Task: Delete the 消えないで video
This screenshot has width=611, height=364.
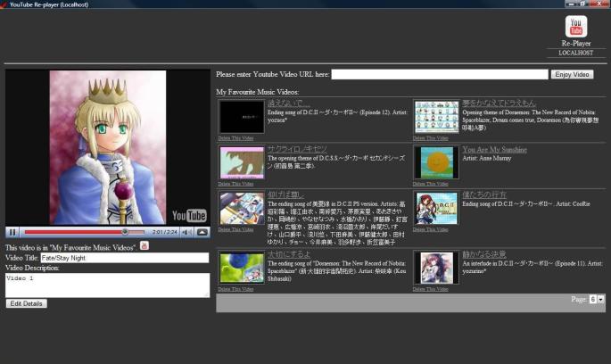Action: [235, 138]
